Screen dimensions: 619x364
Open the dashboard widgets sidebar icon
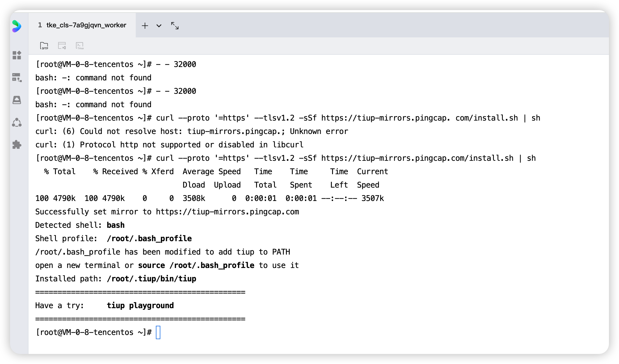(17, 55)
